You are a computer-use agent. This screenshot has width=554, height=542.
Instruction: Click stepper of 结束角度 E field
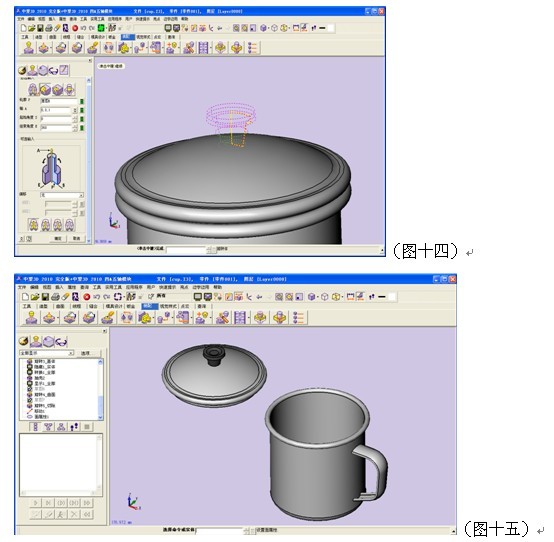pos(75,128)
